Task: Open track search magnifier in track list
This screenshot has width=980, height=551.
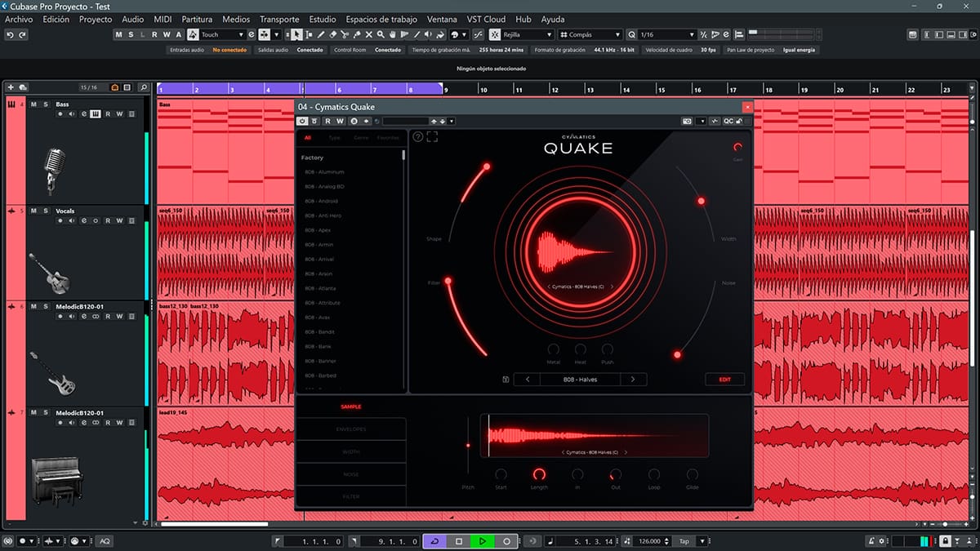Action: point(144,87)
